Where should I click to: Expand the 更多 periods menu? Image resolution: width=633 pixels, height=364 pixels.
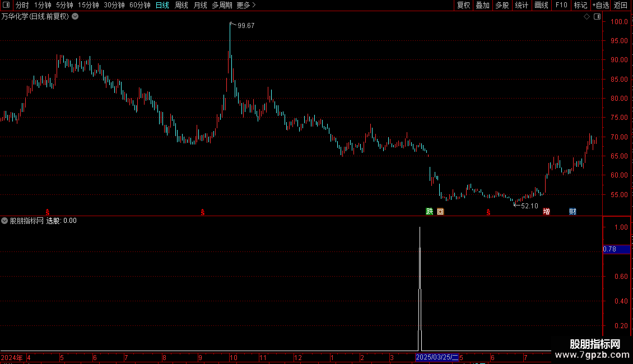pyautogui.click(x=246, y=5)
